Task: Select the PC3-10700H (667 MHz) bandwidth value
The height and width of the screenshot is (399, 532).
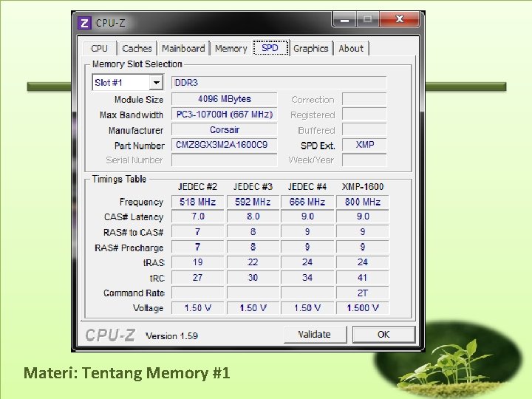Action: point(225,115)
